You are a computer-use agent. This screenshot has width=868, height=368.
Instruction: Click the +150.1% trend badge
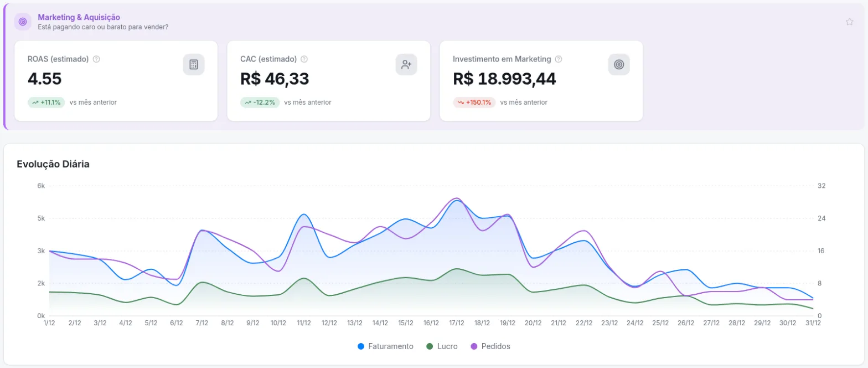pyautogui.click(x=474, y=103)
